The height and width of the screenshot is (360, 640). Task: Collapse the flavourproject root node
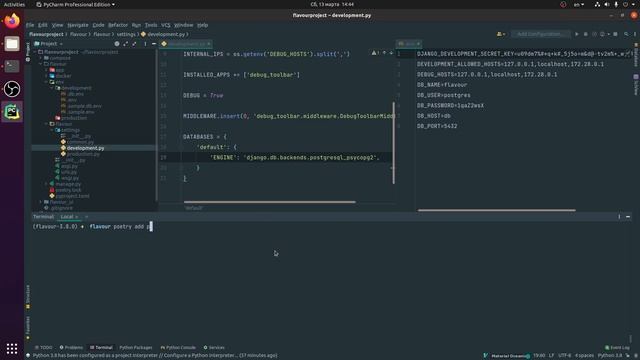pyautogui.click(x=36, y=52)
